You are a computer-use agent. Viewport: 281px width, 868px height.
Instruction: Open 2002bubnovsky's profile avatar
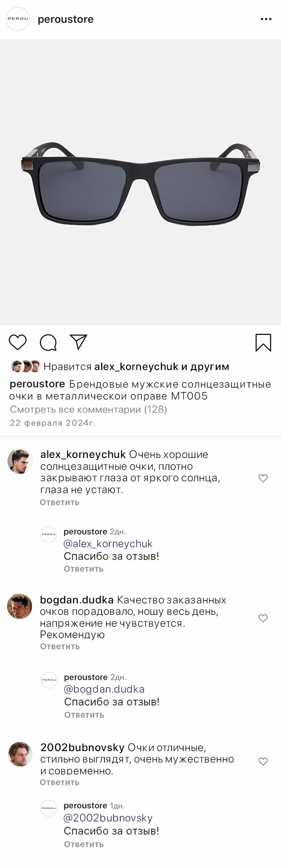tap(20, 754)
